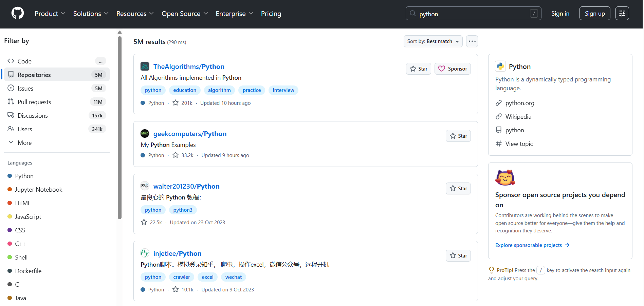The height and width of the screenshot is (306, 644).
Task: Click the slash key hint in search box
Action: (x=534, y=14)
